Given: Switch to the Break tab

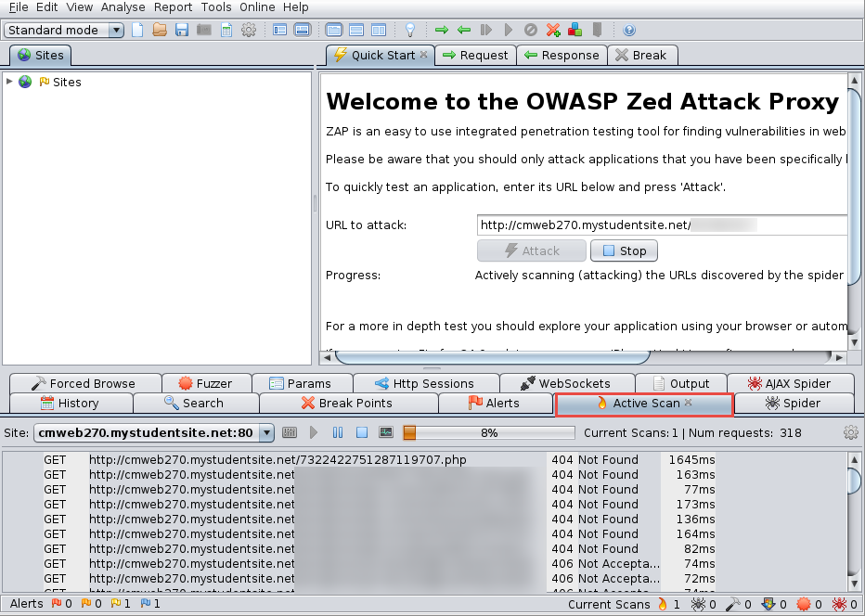Looking at the screenshot, I should tap(642, 55).
